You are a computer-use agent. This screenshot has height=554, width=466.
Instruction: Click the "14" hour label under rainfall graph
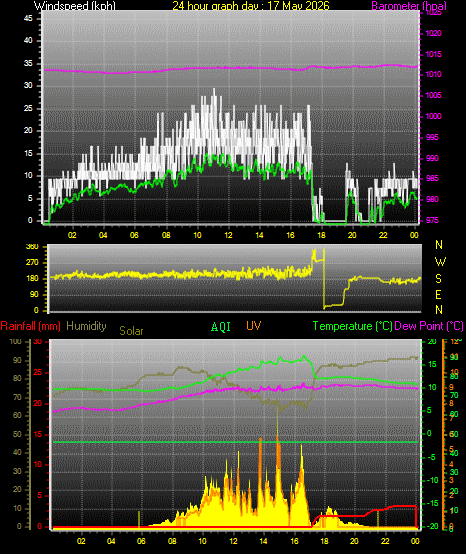pyautogui.click(x=263, y=541)
